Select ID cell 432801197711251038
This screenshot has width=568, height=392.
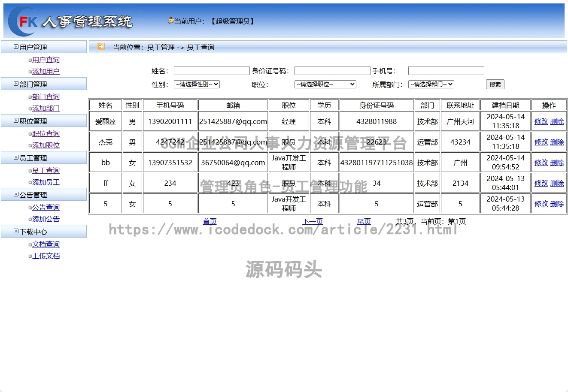pyautogui.click(x=377, y=163)
